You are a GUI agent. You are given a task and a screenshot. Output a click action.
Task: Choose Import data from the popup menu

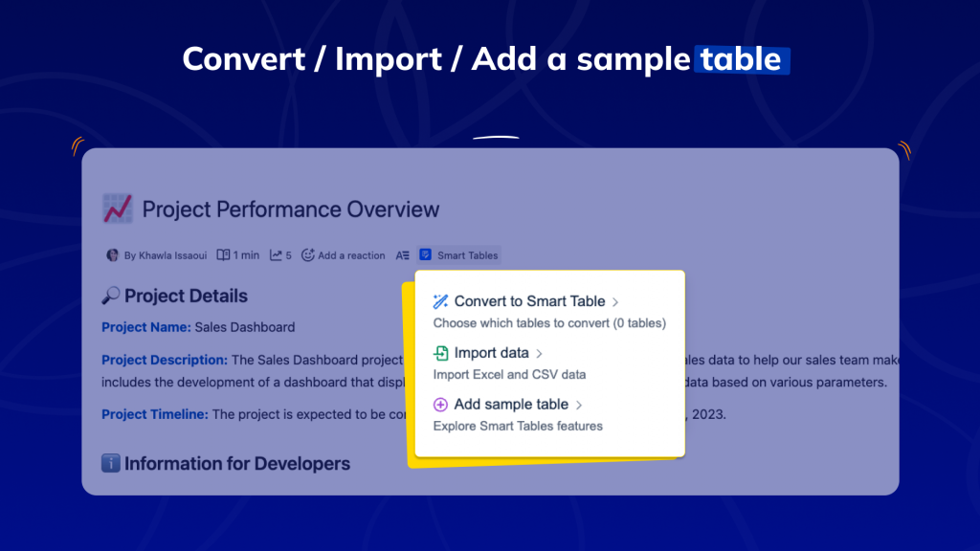point(491,353)
